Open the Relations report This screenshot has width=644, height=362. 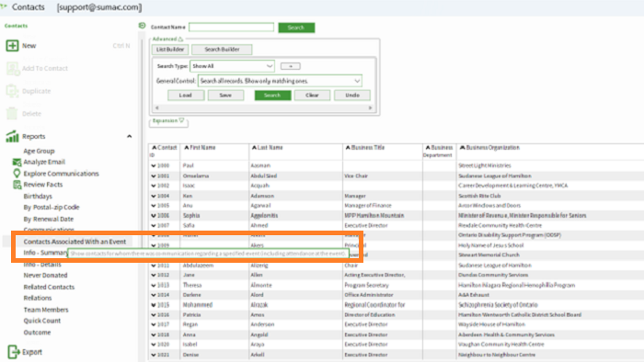pyautogui.click(x=38, y=298)
